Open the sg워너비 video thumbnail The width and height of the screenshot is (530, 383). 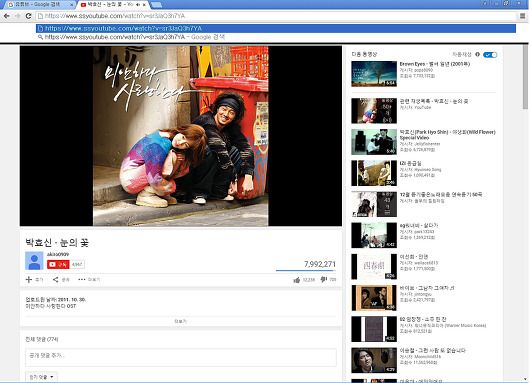[374, 235]
